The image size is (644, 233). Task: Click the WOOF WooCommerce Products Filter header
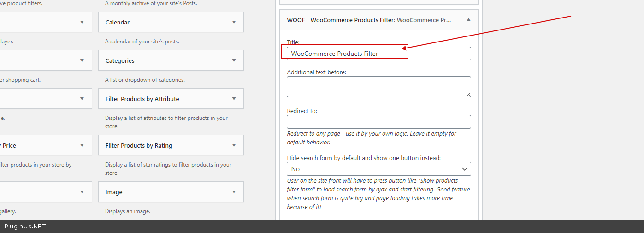[369, 20]
